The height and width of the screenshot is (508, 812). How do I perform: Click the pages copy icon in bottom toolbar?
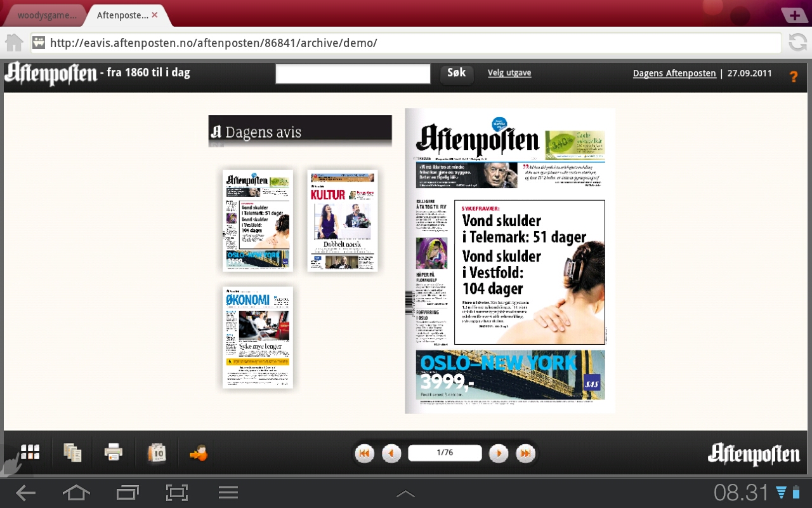[72, 453]
